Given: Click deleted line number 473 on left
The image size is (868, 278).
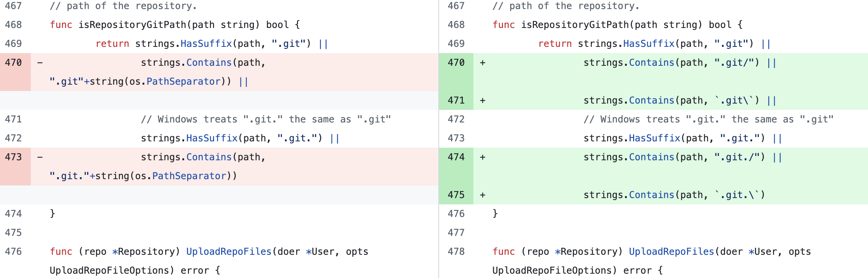Looking at the screenshot, I should click(x=13, y=157).
